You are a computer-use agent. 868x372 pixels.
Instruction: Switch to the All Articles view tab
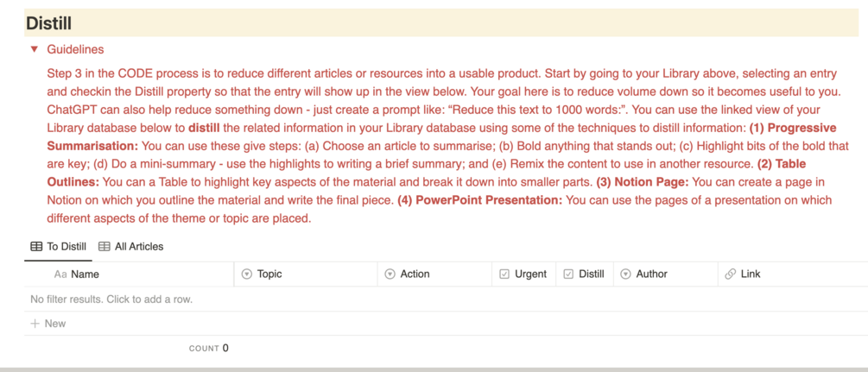point(130,247)
